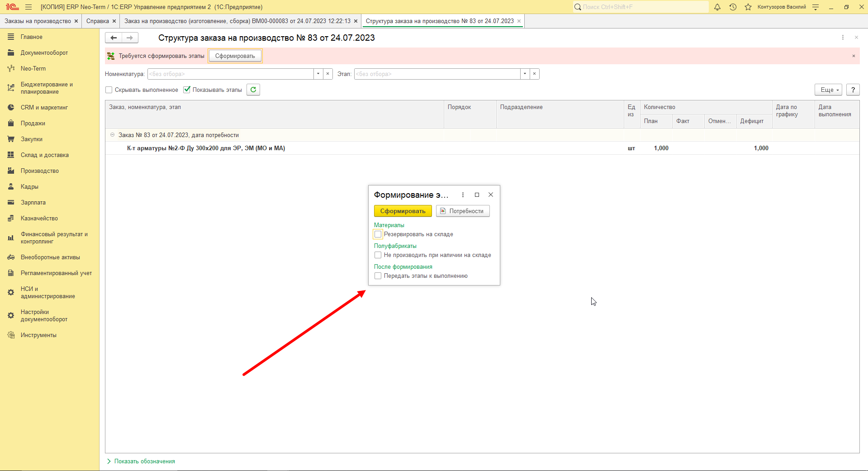Open the Инструменты sidebar section
Image resolution: width=868 pixels, height=471 pixels.
pyautogui.click(x=38, y=335)
